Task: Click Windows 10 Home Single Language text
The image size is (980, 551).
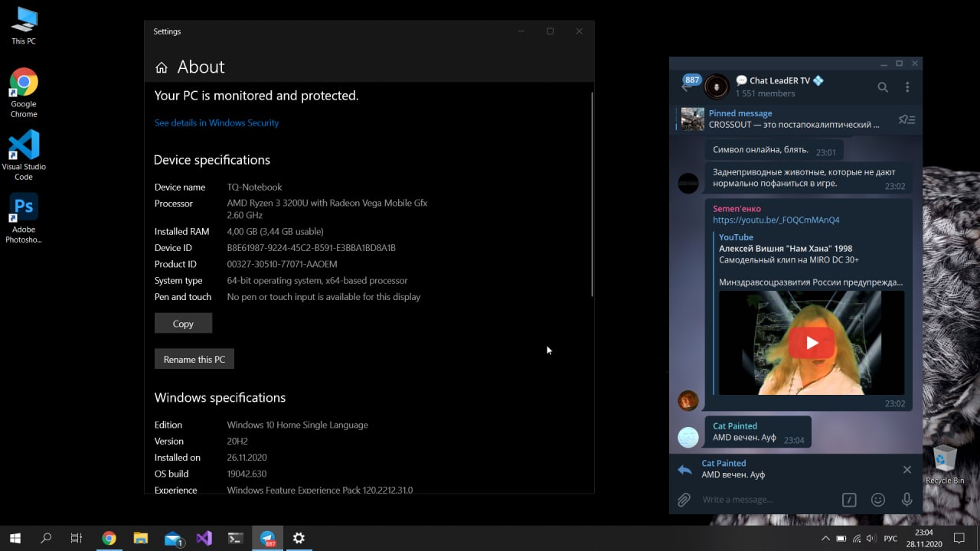Action: pos(297,425)
